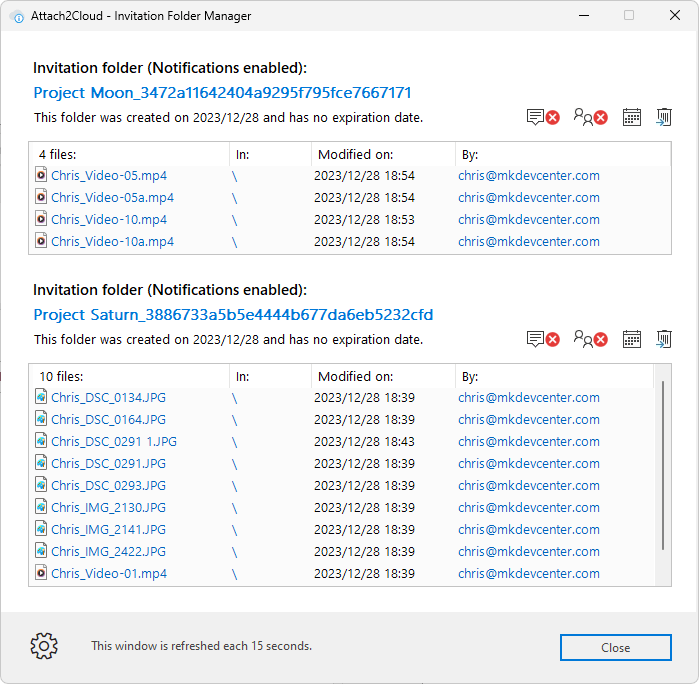Click the email for Chris_Video-10a.mp4
This screenshot has height=684, width=699.
(x=529, y=242)
